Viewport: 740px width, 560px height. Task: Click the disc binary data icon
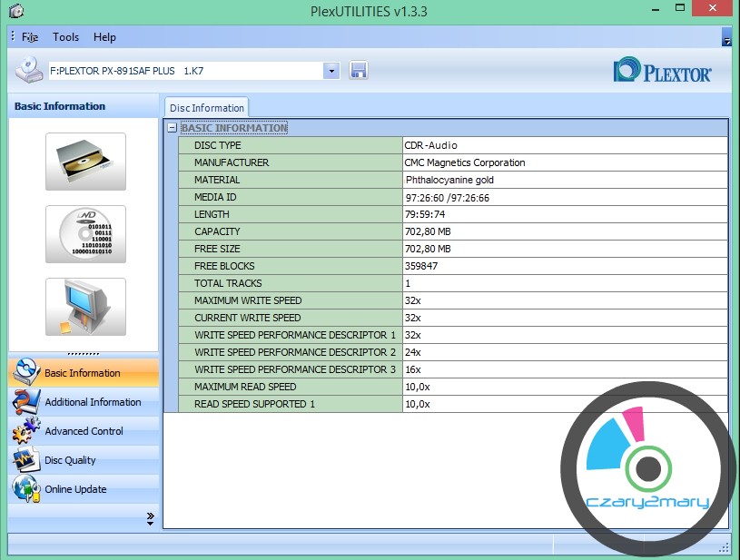click(85, 234)
